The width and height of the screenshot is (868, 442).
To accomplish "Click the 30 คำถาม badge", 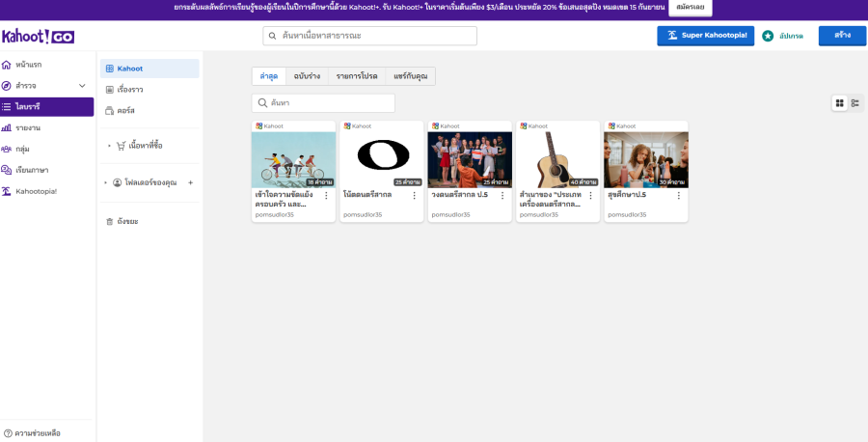I will click(672, 182).
